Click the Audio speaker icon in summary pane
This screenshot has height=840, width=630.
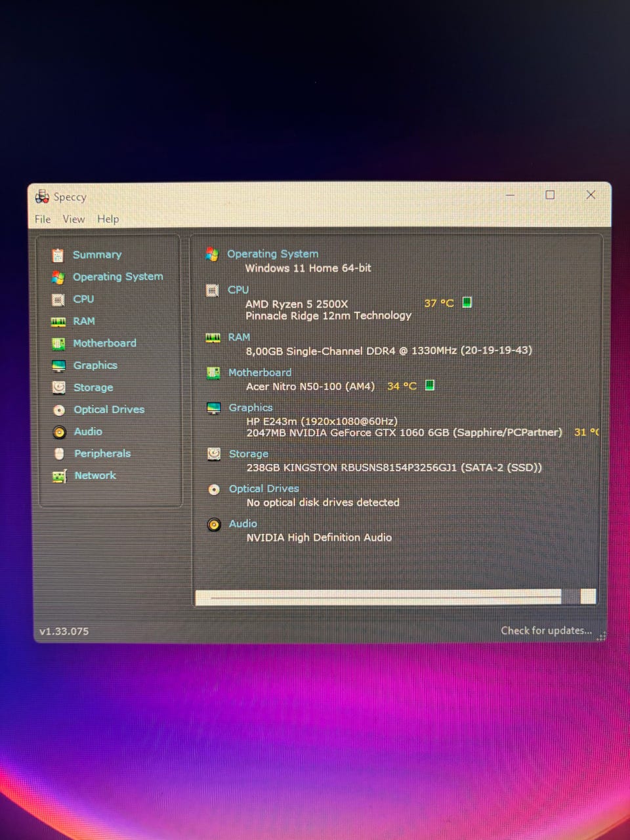pyautogui.click(x=214, y=525)
